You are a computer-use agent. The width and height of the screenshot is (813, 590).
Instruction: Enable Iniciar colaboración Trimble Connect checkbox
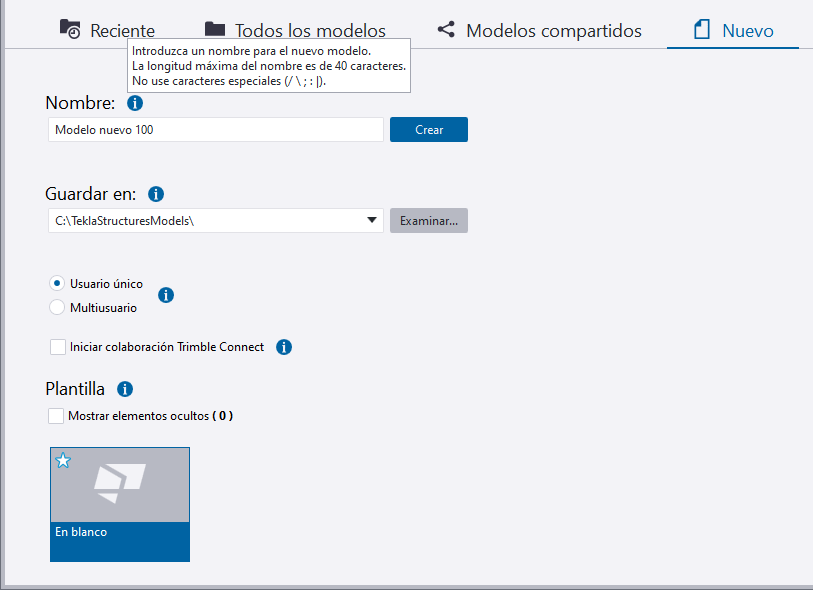point(58,347)
